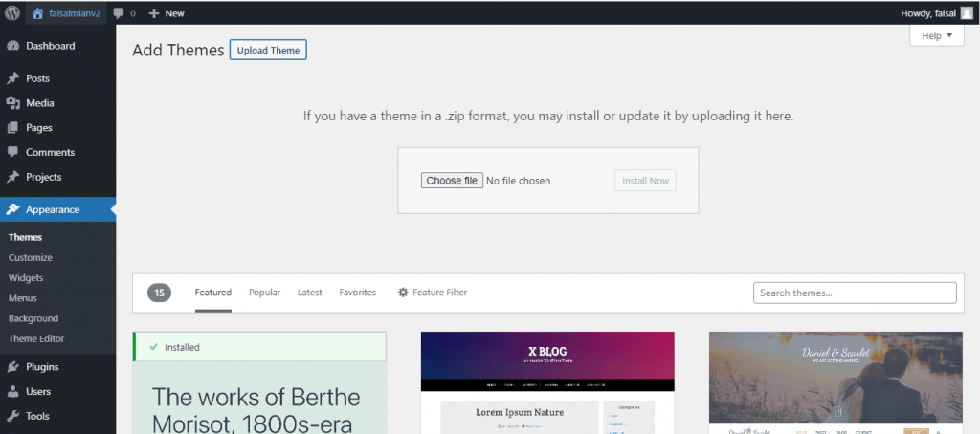Click the No file chosen text

pyautogui.click(x=518, y=181)
